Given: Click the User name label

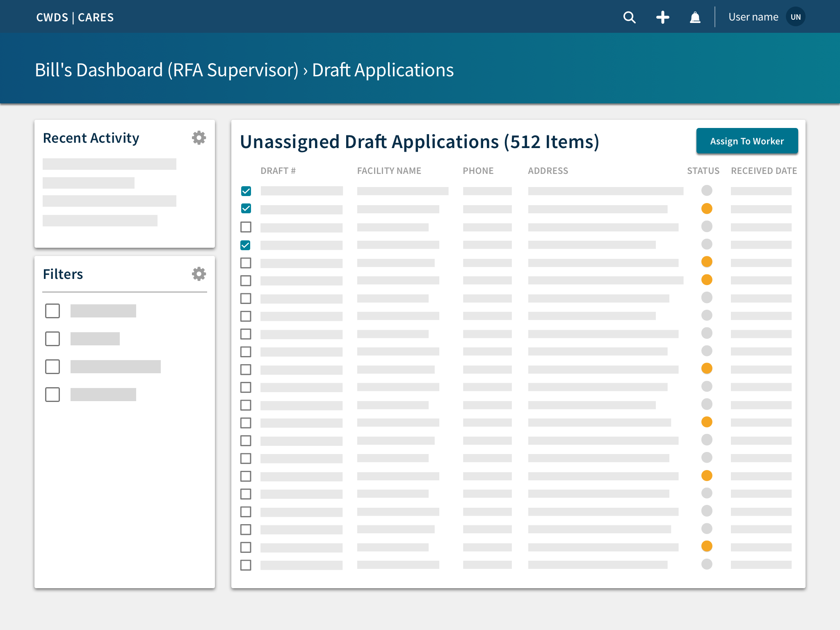Looking at the screenshot, I should point(753,17).
